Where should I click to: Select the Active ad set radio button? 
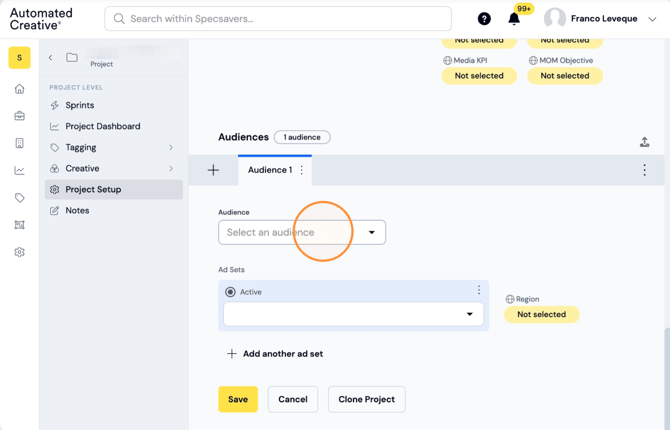(230, 292)
